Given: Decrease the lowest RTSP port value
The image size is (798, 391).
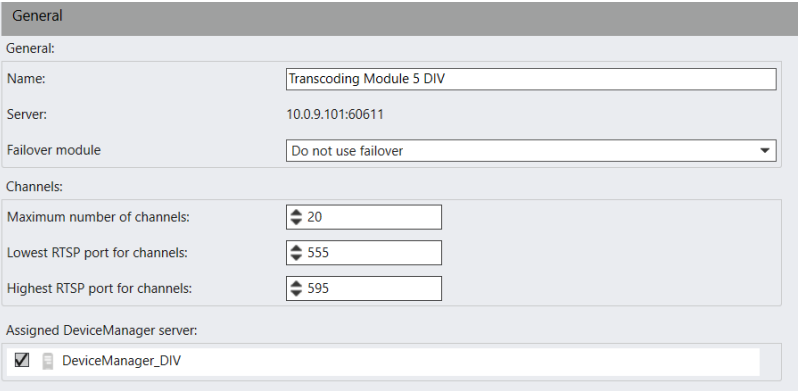Looking at the screenshot, I should [296, 257].
